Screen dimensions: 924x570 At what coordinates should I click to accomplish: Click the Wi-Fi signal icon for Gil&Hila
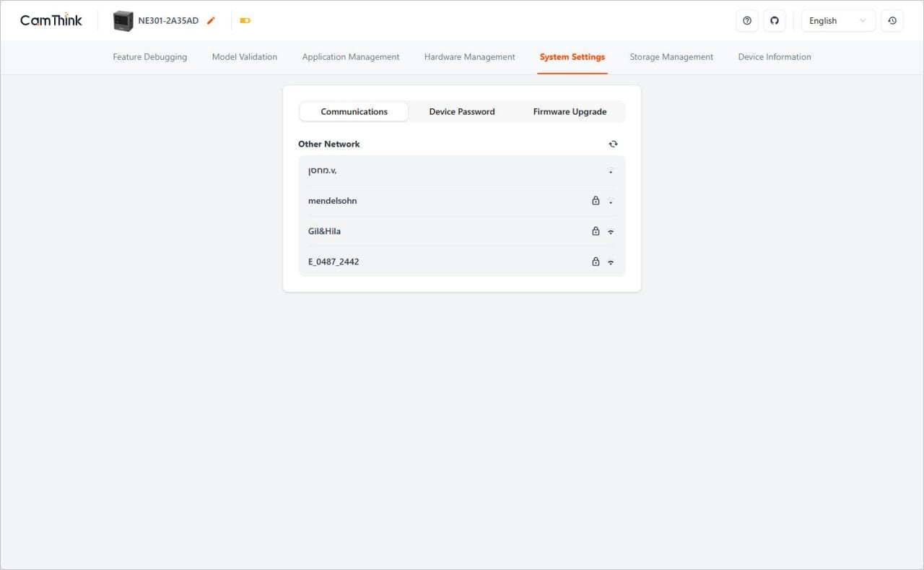tap(611, 232)
